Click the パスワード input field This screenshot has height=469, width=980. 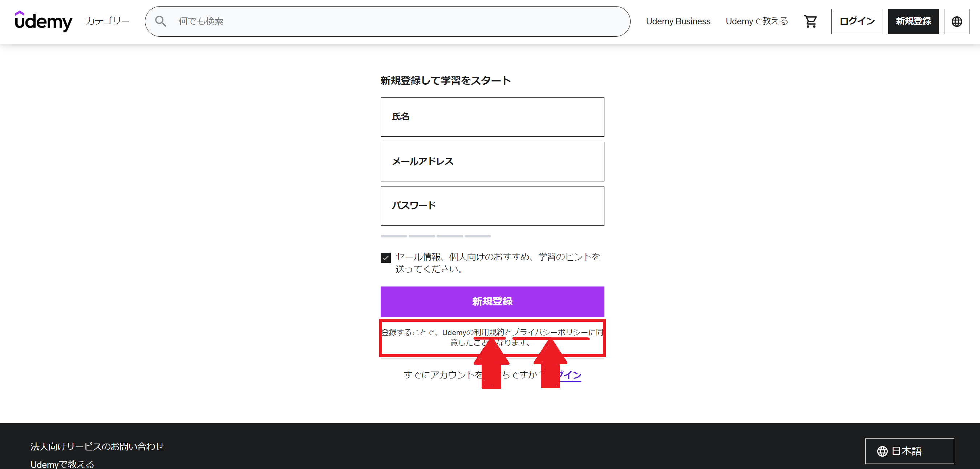(x=492, y=205)
